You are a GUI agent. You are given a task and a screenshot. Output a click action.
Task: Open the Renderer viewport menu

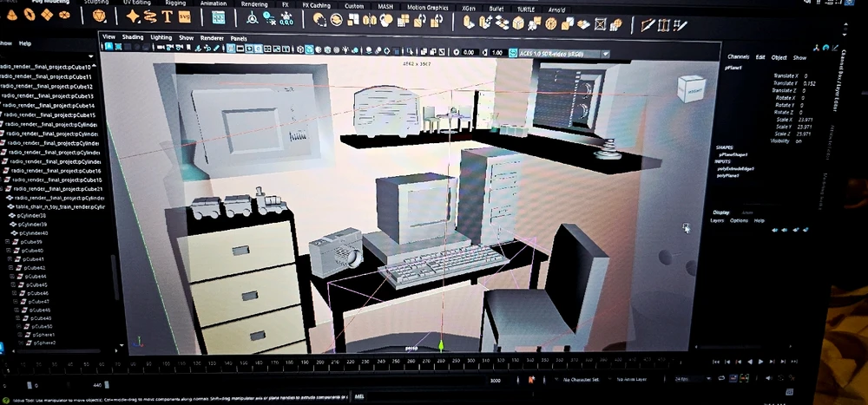(x=212, y=38)
